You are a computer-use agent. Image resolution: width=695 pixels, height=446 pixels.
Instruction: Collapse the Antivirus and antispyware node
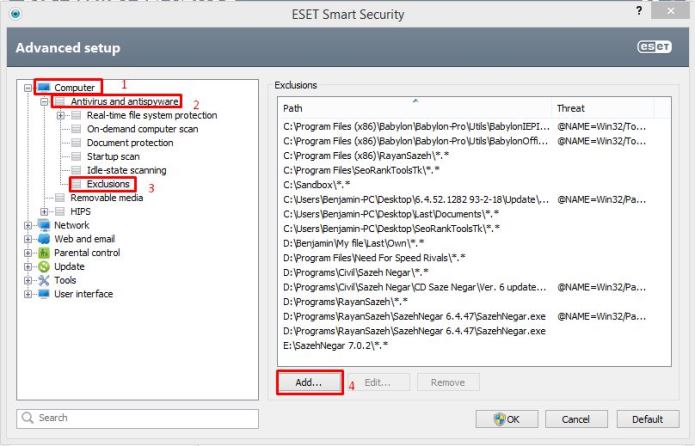tap(45, 102)
